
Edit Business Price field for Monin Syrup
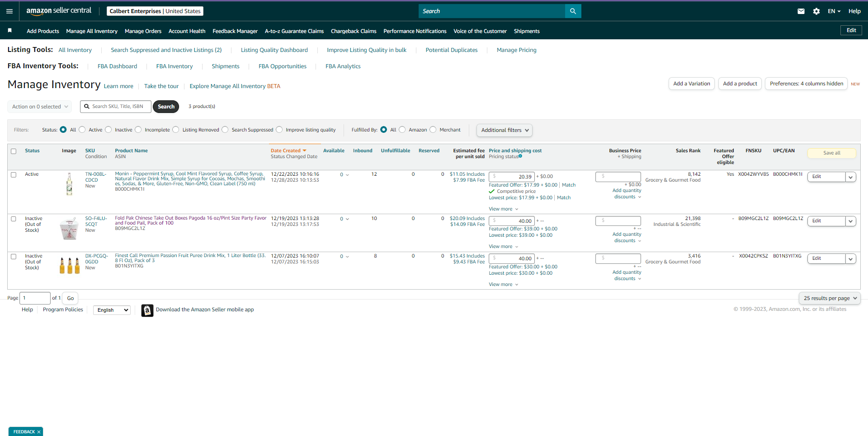point(618,177)
